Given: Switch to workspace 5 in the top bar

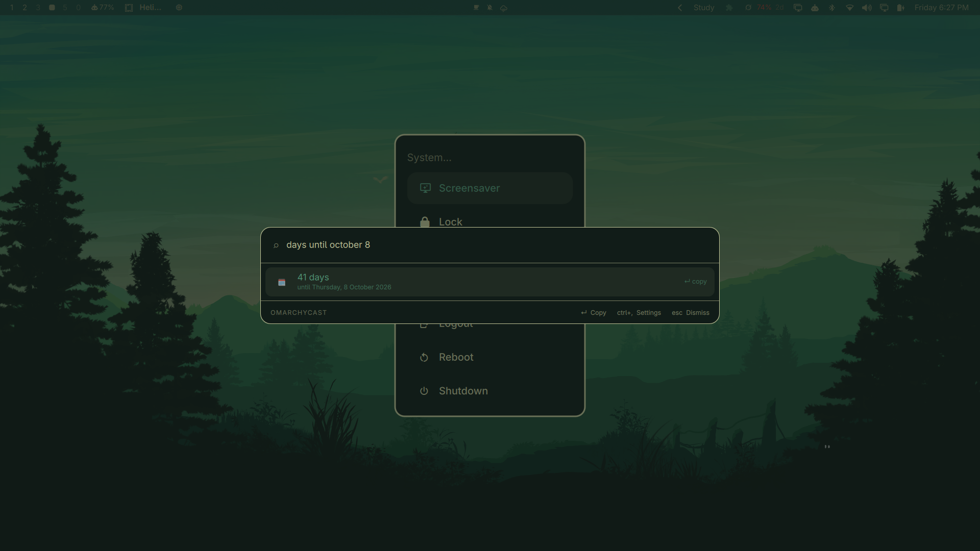Looking at the screenshot, I should tap(65, 8).
